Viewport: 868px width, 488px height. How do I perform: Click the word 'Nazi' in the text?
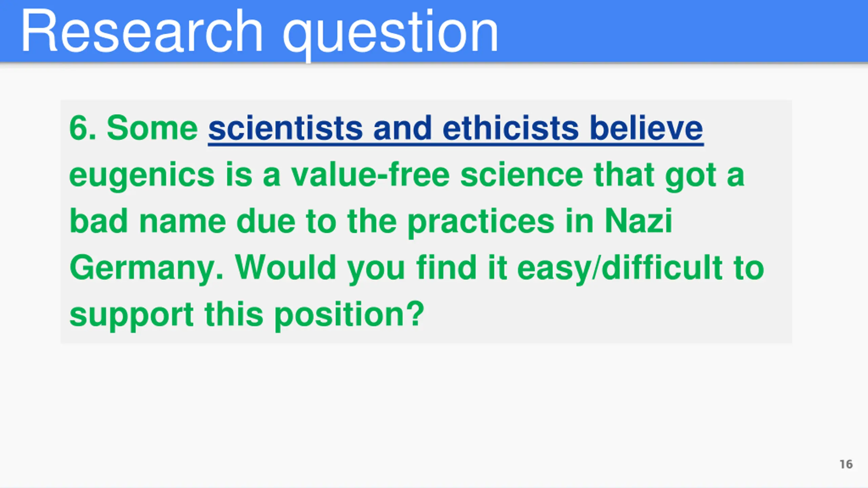tap(638, 221)
